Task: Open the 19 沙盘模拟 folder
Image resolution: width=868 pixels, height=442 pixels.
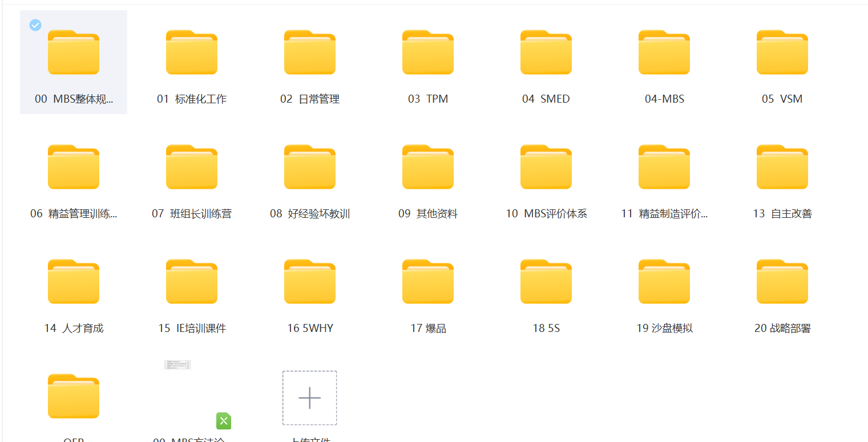Action: pos(664,282)
